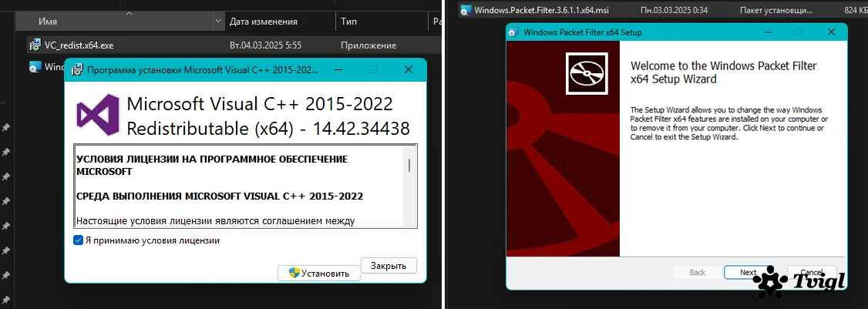Click the VC_redist.x64.exe file icon
The height and width of the screenshot is (309, 868).
34,45
